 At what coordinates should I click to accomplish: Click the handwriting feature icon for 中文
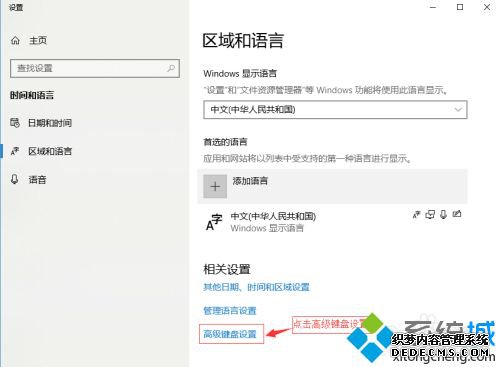[x=457, y=214]
